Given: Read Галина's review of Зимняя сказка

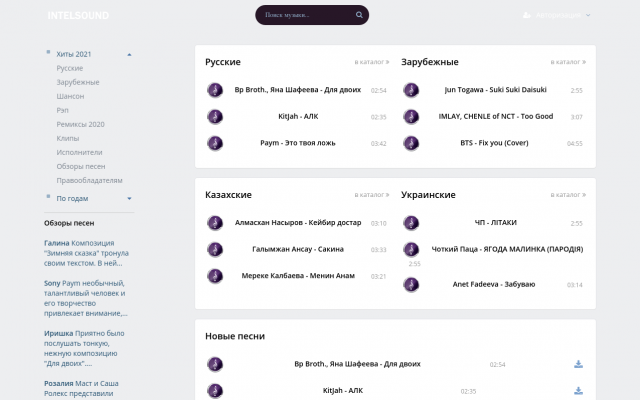Looking at the screenshot, I should tap(87, 253).
